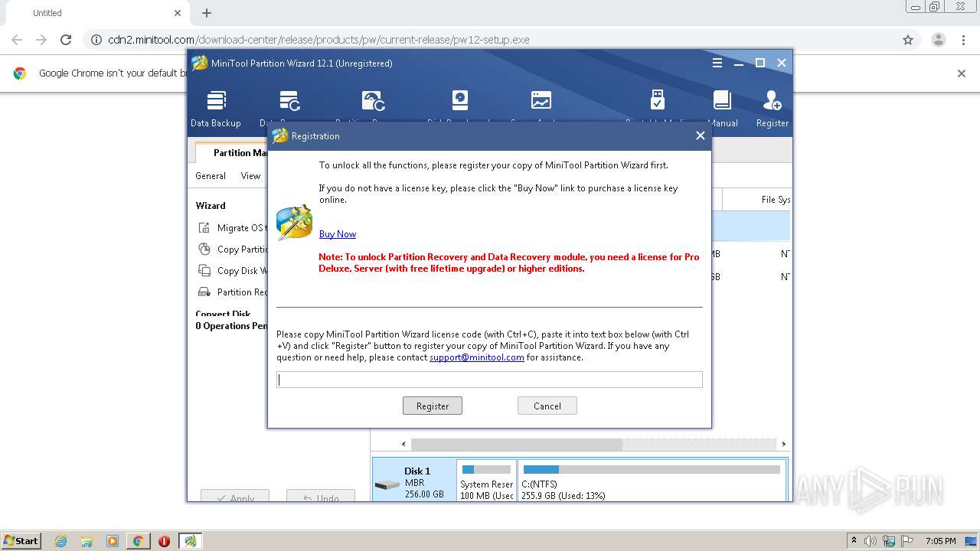This screenshot has width=980, height=551.
Task: Show hidden tray icons arrow
Action: click(854, 540)
